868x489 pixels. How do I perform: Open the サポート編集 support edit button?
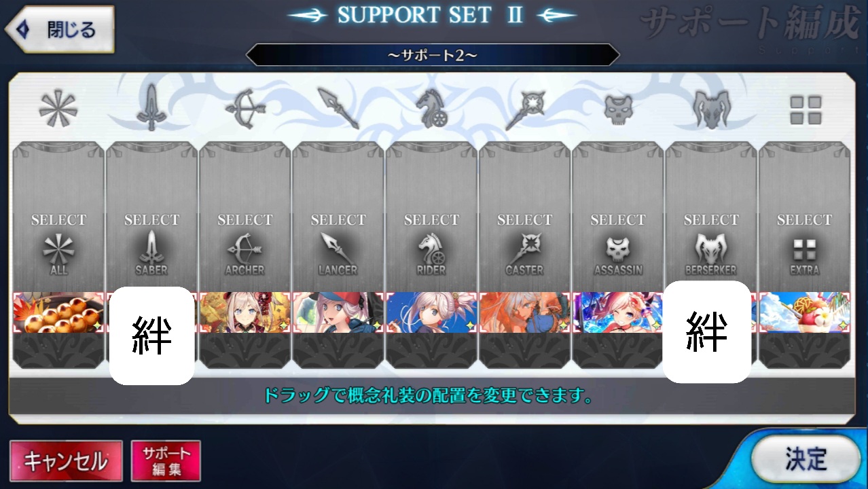point(166,461)
